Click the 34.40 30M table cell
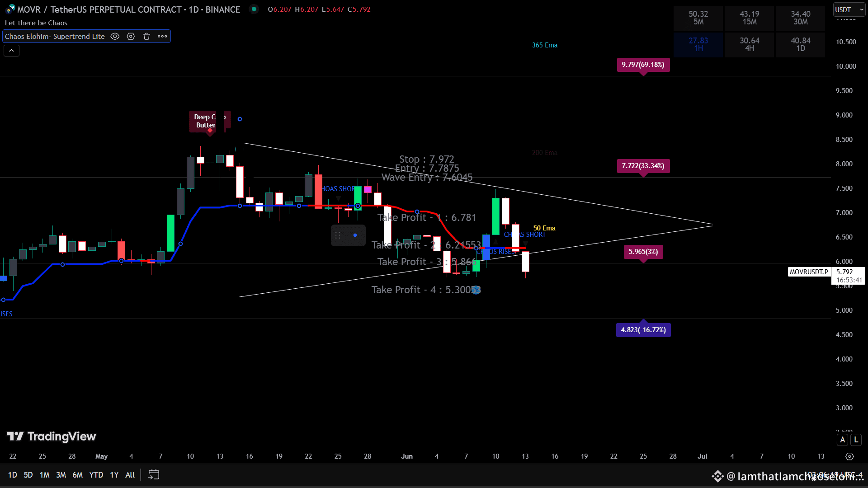The height and width of the screenshot is (488, 868). (801, 18)
